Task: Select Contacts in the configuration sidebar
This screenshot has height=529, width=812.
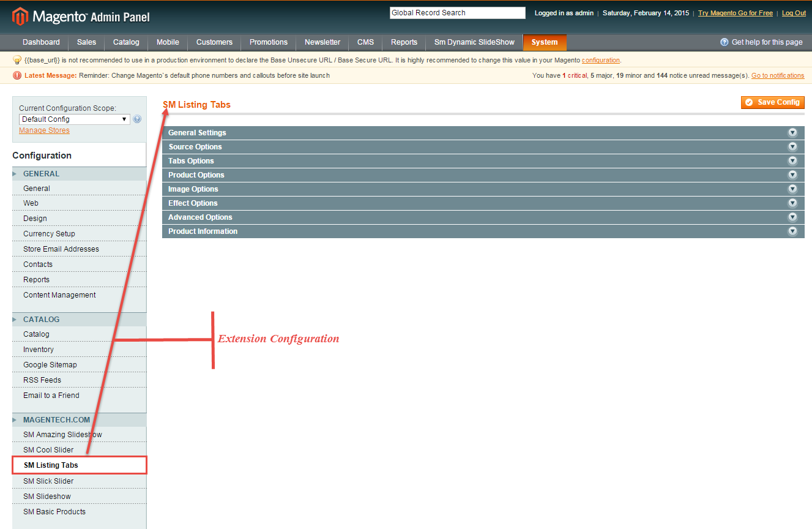Action: click(x=79, y=264)
